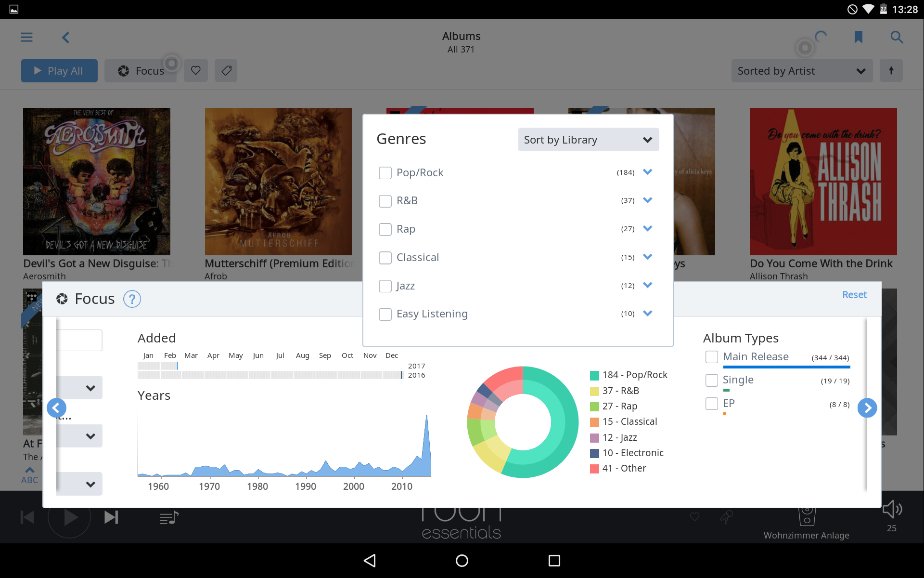Tap Android home navigation button
The width and height of the screenshot is (924, 578).
462,561
